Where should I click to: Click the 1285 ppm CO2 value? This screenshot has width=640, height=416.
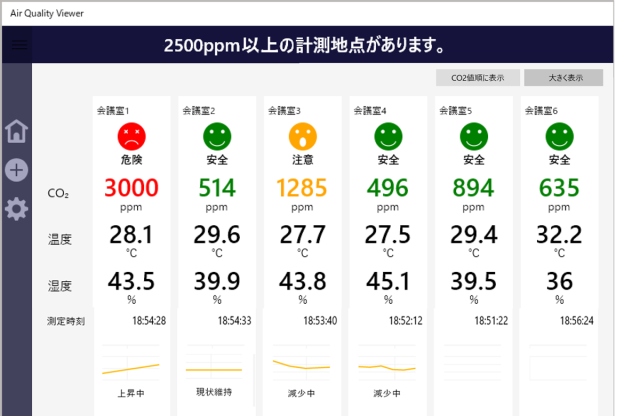[302, 188]
